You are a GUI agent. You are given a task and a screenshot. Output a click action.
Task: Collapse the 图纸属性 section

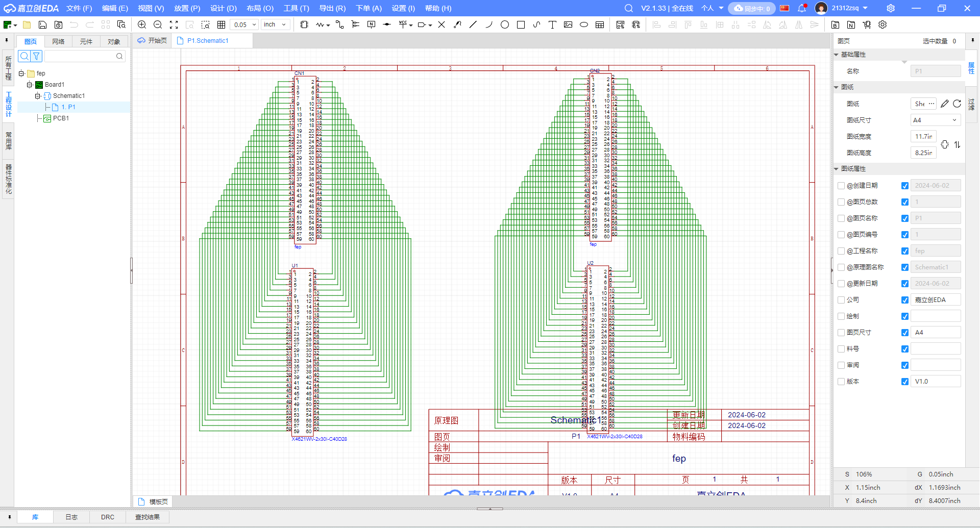tap(837, 169)
